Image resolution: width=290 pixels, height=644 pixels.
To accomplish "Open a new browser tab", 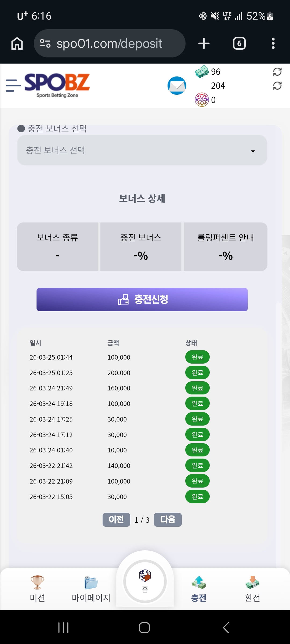I will (204, 43).
